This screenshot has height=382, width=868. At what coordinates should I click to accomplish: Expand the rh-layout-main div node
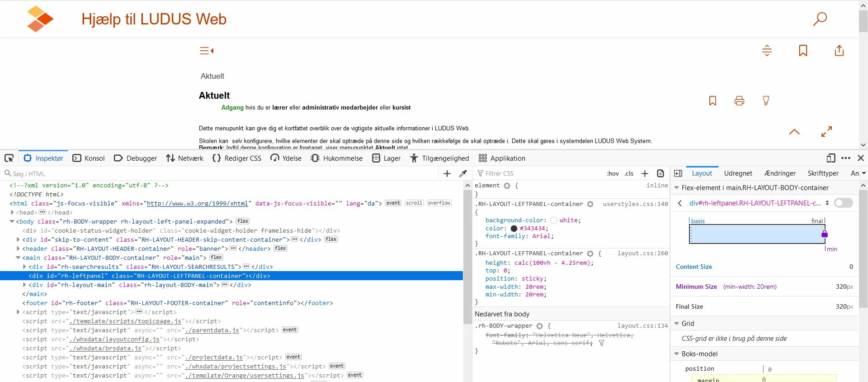(24, 285)
